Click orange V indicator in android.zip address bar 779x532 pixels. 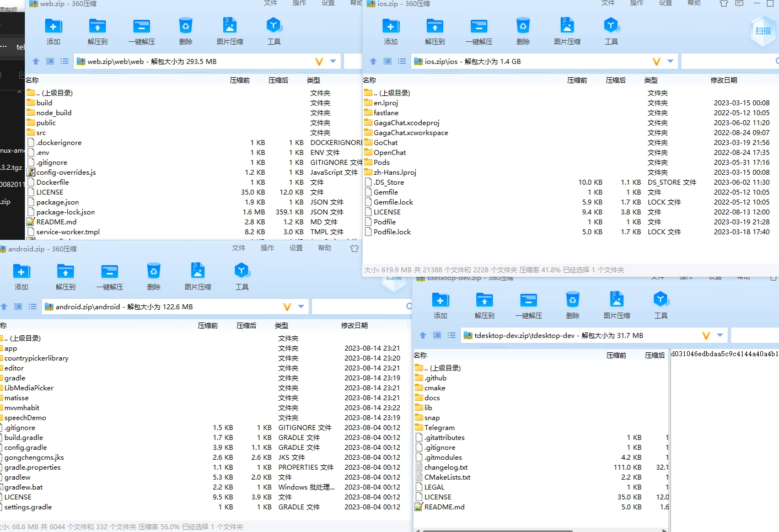pyautogui.click(x=287, y=307)
